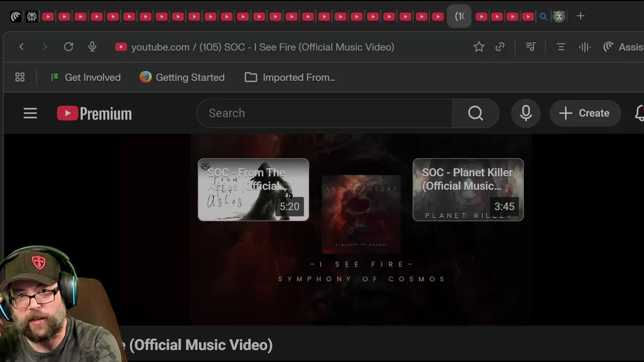The height and width of the screenshot is (362, 644).
Task: Click YouTube voice search microphone button
Action: click(526, 113)
